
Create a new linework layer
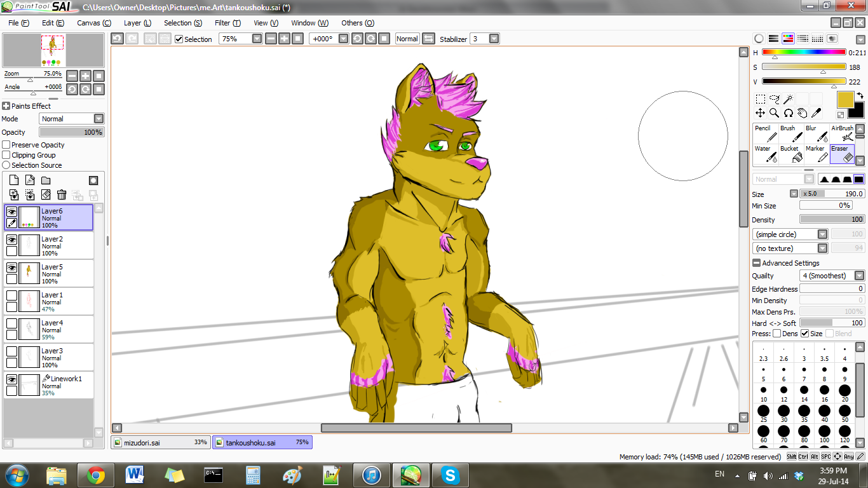[x=30, y=180]
